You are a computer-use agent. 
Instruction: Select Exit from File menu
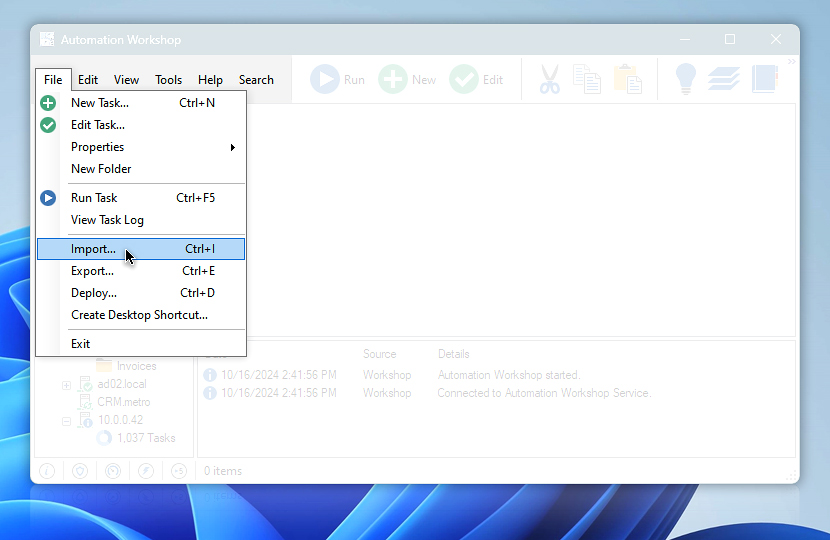[141, 344]
